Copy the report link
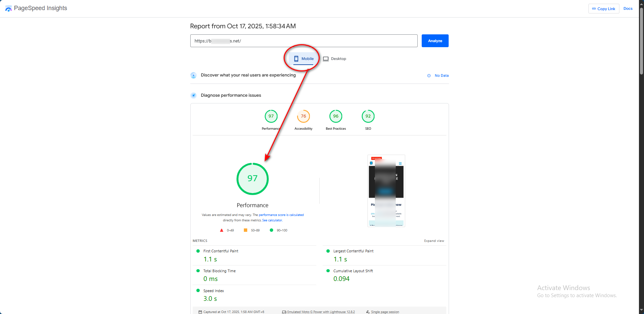The width and height of the screenshot is (644, 314). pyautogui.click(x=604, y=9)
